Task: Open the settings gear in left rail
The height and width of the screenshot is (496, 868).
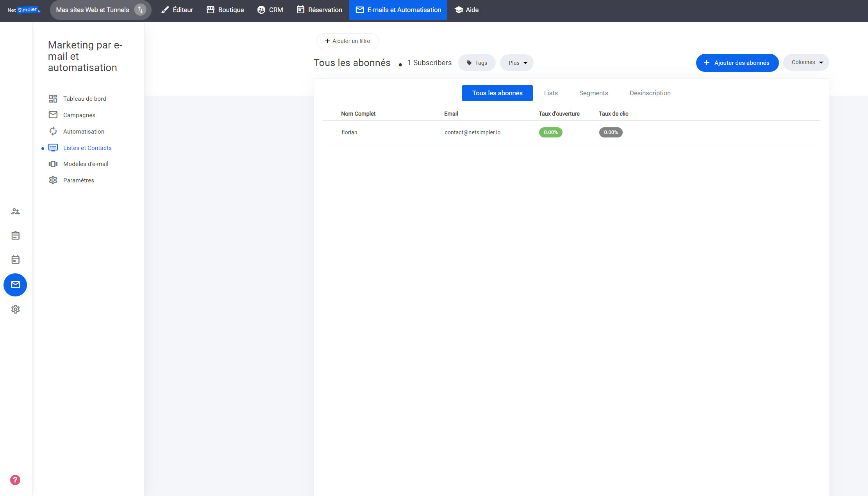Action: tap(15, 309)
